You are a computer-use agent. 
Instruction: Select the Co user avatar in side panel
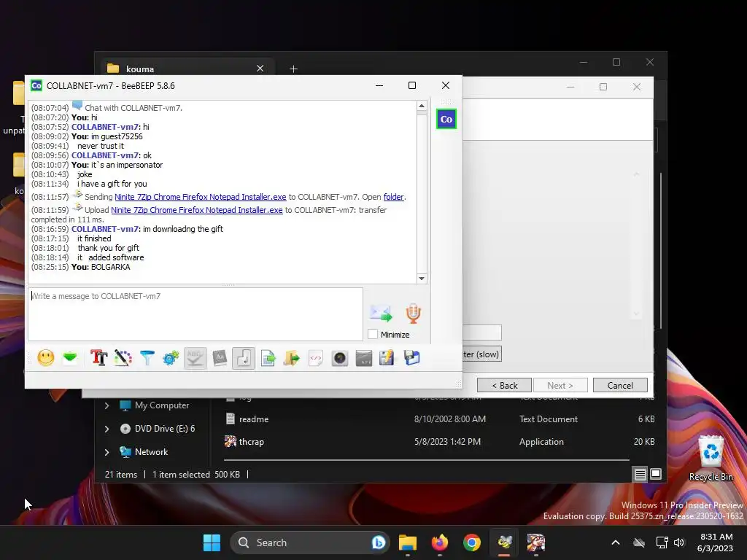tap(446, 119)
